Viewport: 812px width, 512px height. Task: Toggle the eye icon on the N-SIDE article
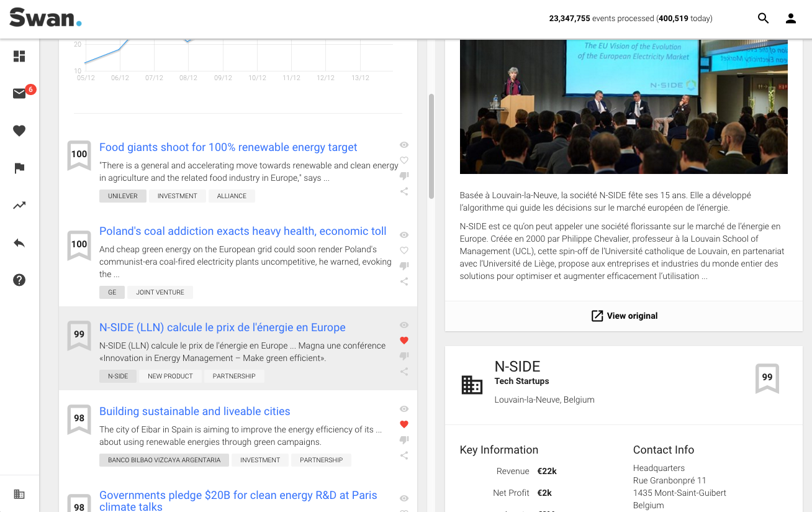(404, 325)
